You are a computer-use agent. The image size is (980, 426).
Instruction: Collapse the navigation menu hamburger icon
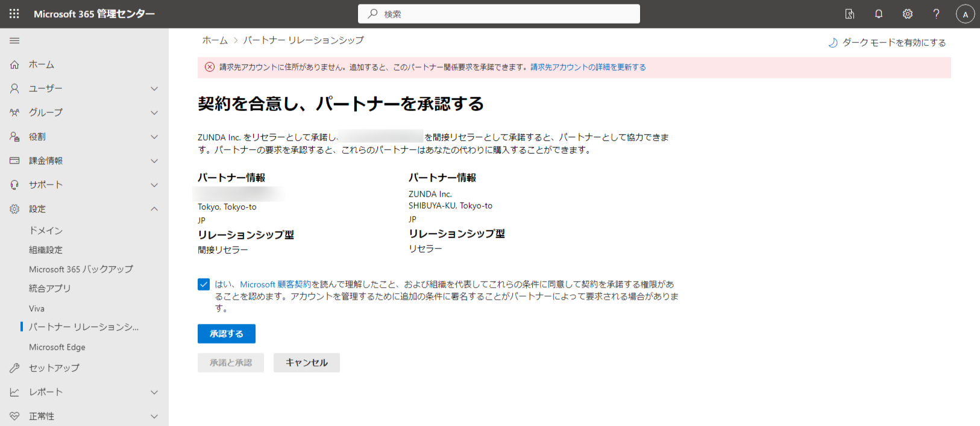[14, 40]
